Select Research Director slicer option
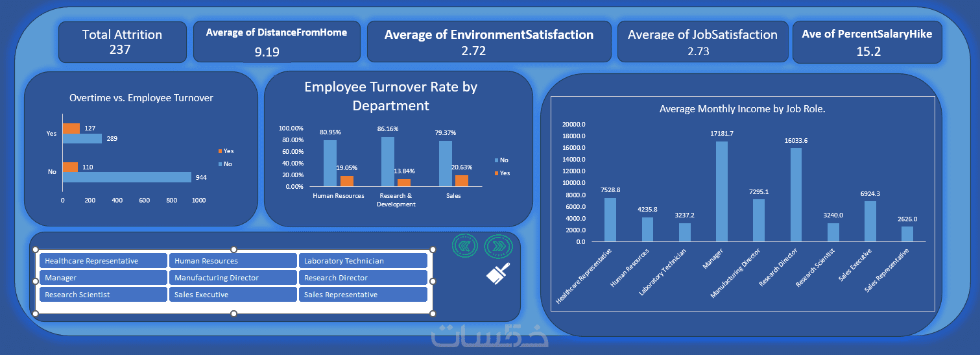This screenshot has height=355, width=980. (363, 278)
